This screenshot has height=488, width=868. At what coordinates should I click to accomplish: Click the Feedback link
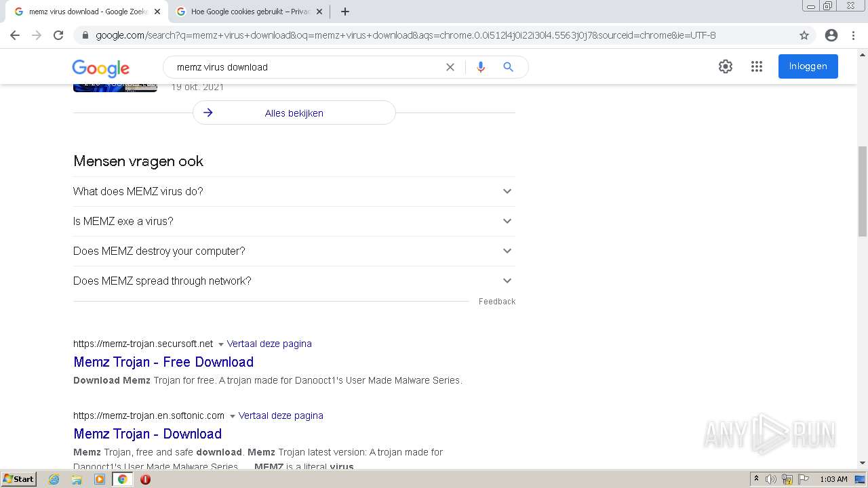(497, 302)
